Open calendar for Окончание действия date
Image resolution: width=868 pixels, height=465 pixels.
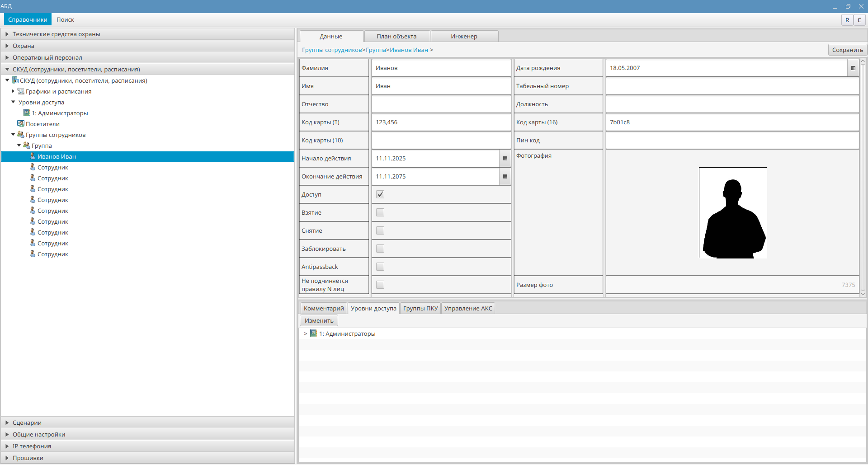click(505, 177)
